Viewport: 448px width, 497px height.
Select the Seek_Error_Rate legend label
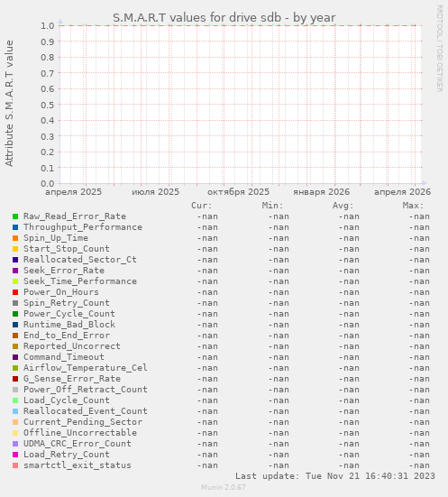tap(64, 271)
